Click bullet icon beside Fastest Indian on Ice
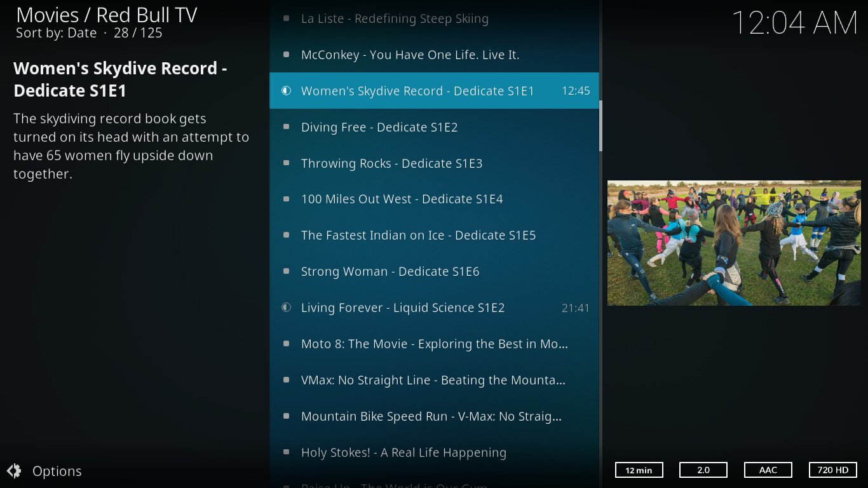Screen dimensions: 868x488 coord(287,235)
